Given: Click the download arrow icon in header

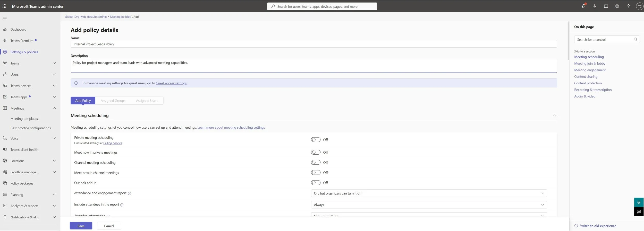Looking at the screenshot, I should pos(595,6).
